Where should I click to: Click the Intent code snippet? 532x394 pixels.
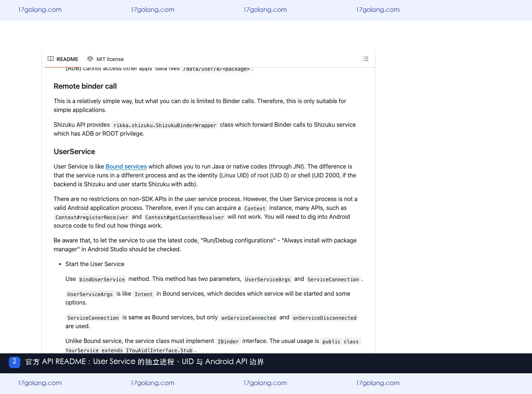tap(144, 294)
